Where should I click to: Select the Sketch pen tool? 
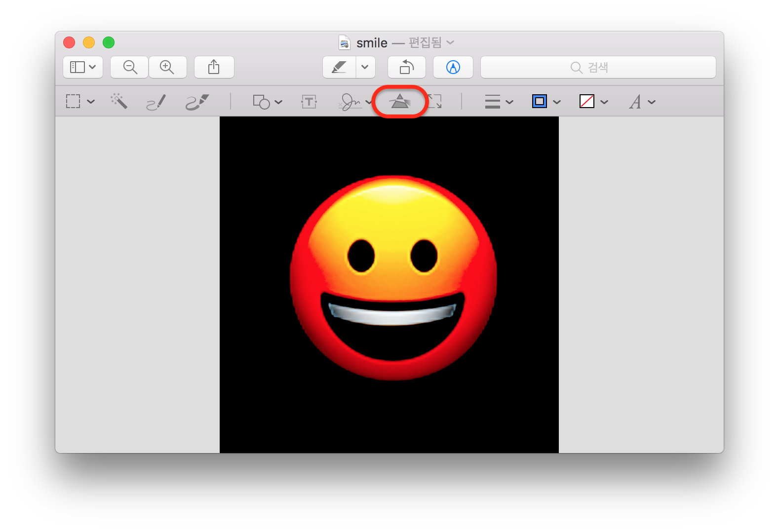point(156,102)
